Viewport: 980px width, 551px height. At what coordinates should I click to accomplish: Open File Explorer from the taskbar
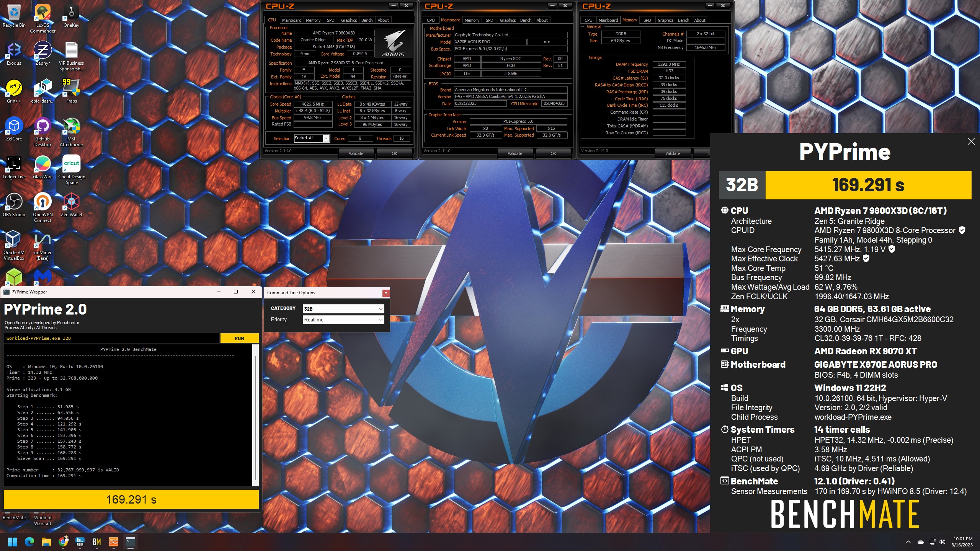[x=46, y=541]
